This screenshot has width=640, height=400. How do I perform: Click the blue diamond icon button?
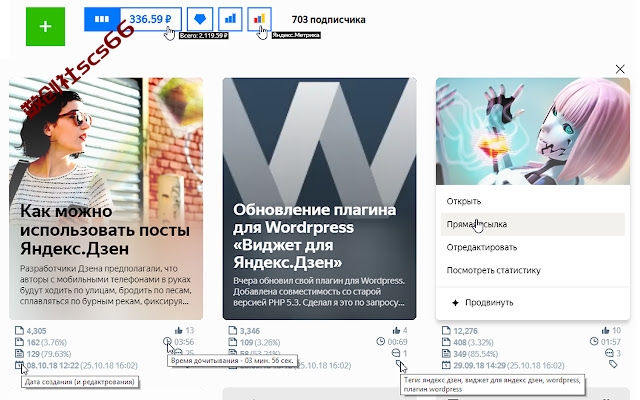click(x=200, y=19)
